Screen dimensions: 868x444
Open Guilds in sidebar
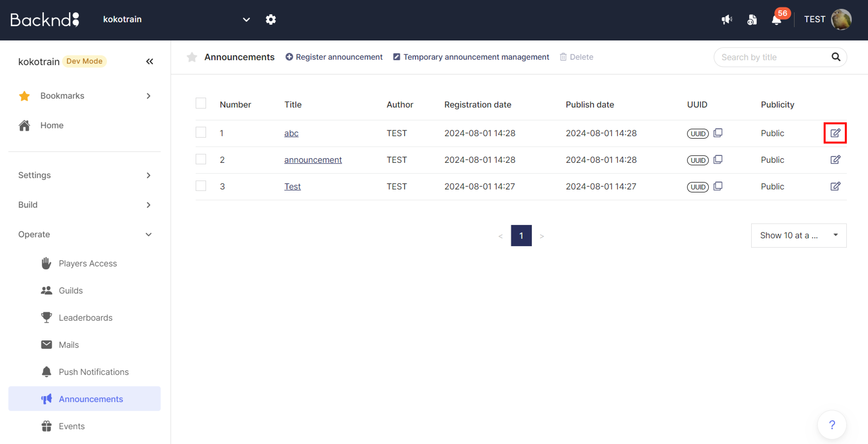(84, 291)
